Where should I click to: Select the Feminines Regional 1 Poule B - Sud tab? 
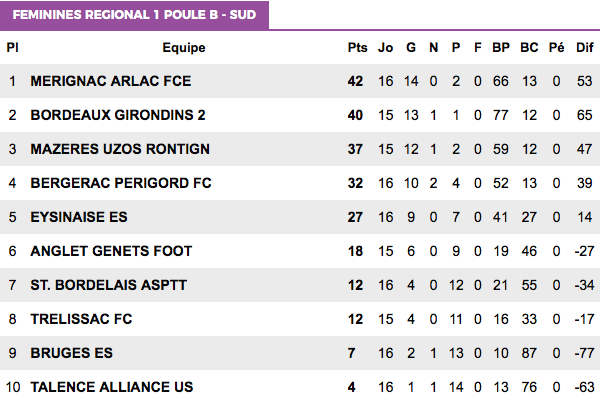(x=134, y=15)
